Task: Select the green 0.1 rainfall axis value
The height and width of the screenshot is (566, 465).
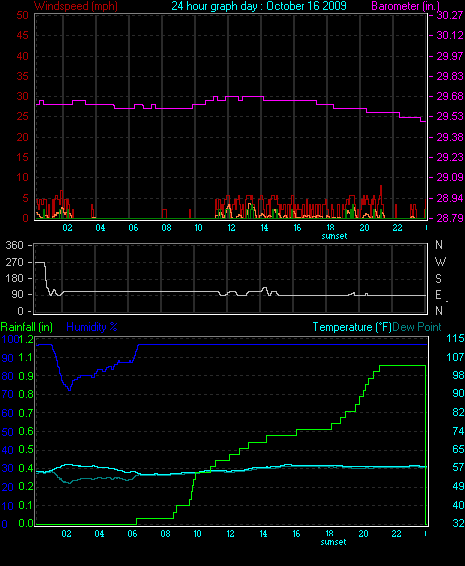Action: click(x=26, y=505)
